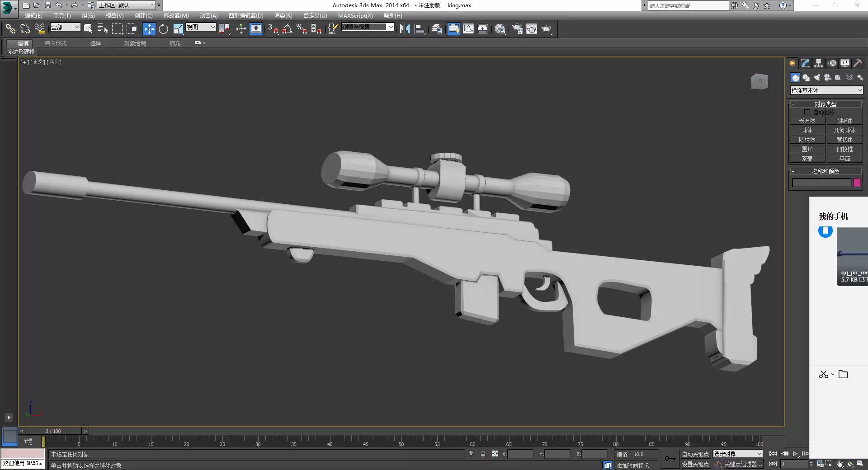The image size is (868, 470).
Task: Open the reference coordinate system 视图 dropdown
Action: (201, 27)
